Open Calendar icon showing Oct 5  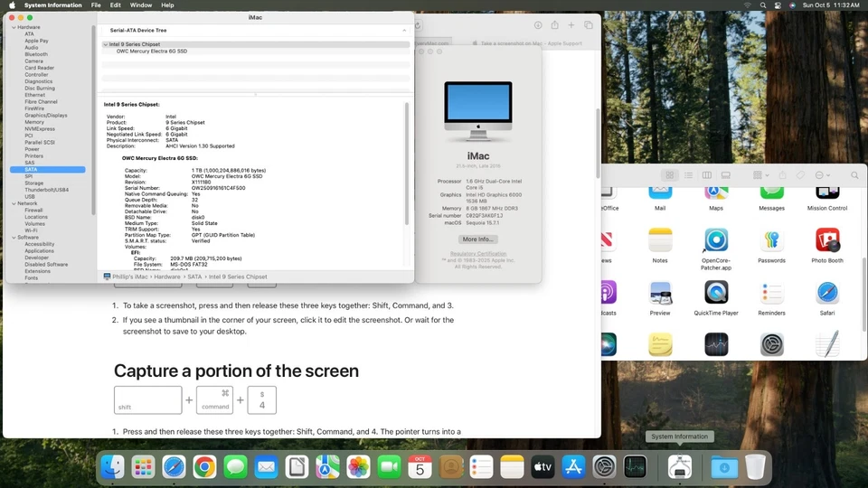(420, 467)
